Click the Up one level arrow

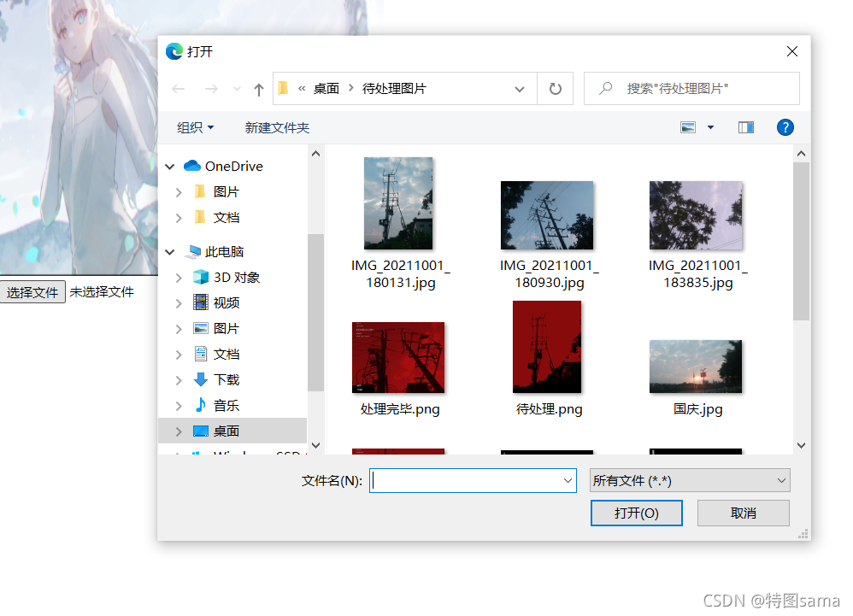[259, 89]
